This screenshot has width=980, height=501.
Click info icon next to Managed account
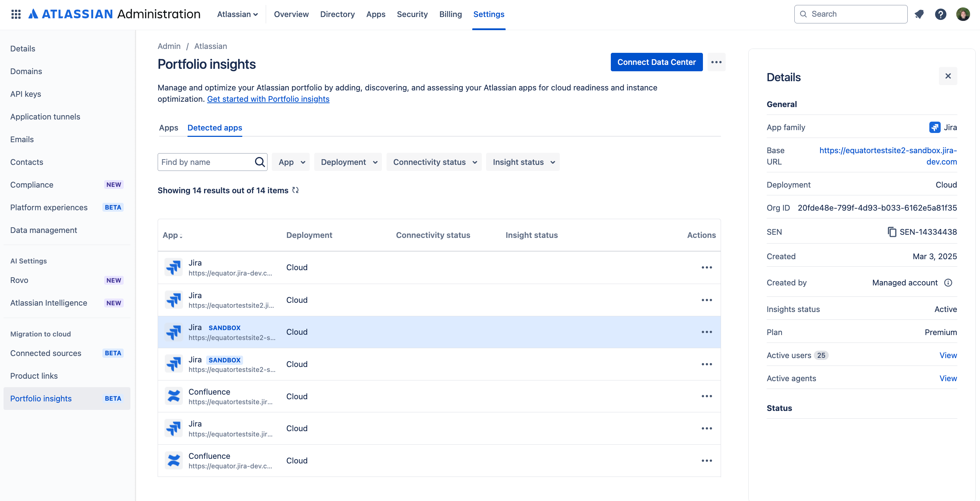[x=948, y=283]
